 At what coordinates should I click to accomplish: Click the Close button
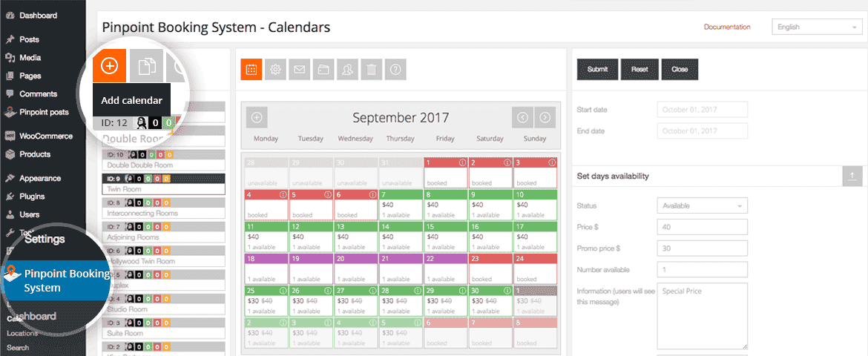(680, 70)
